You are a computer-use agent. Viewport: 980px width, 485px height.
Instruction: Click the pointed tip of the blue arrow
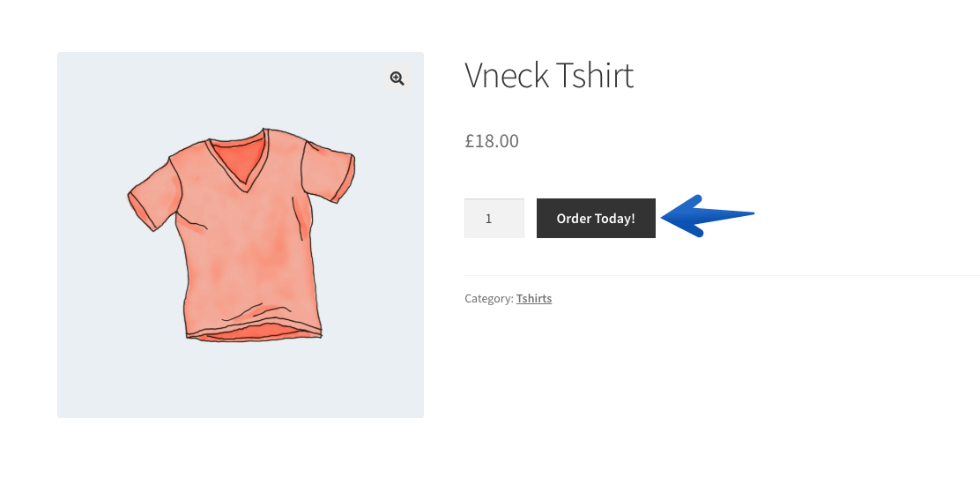pyautogui.click(x=665, y=218)
